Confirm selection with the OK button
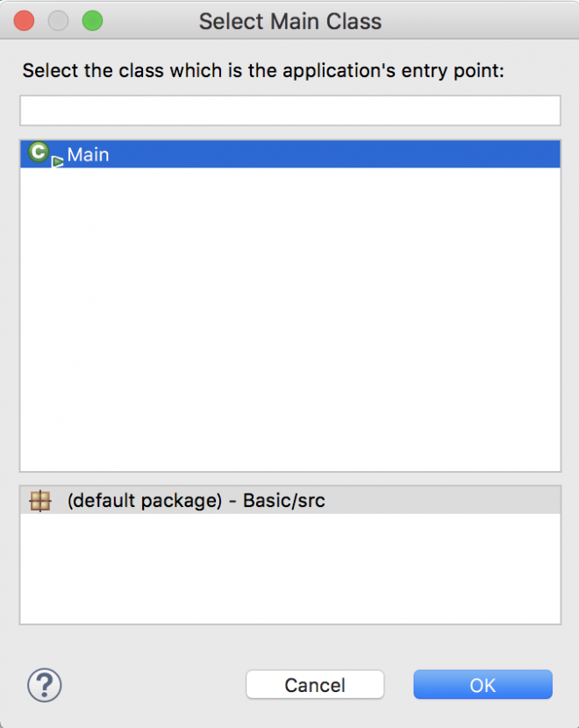 482,685
